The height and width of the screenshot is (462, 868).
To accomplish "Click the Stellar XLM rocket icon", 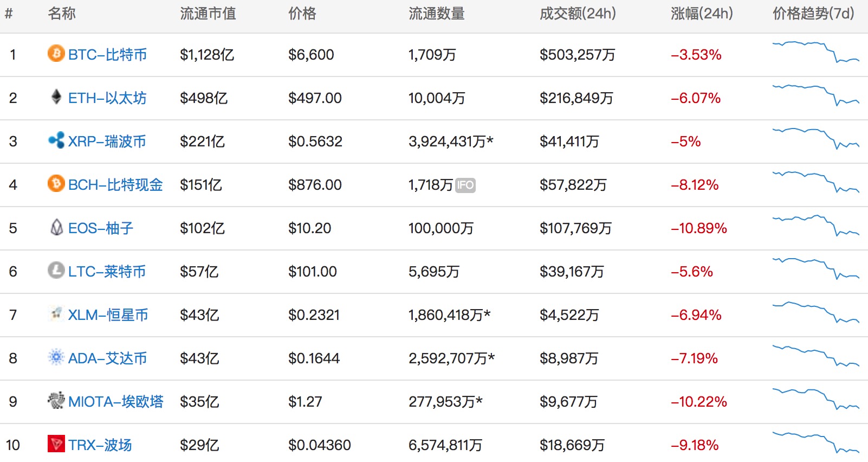I will click(x=56, y=313).
